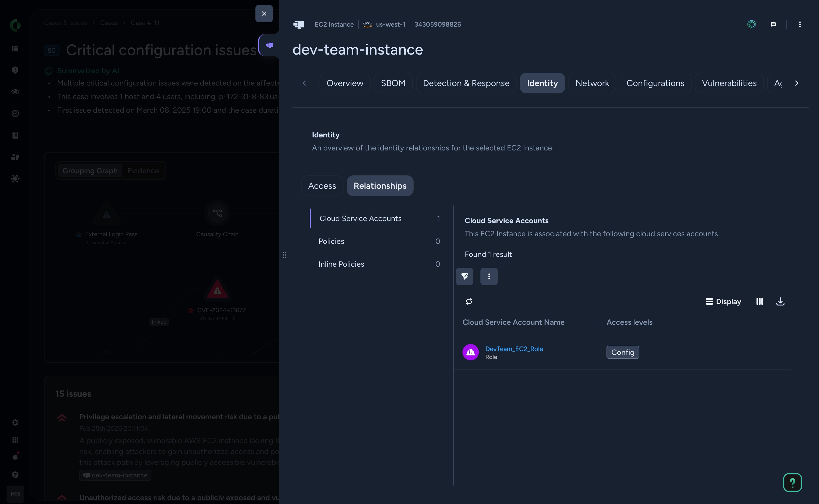The height and width of the screenshot is (504, 819).
Task: Select Policies in the relationships list
Action: coord(331,241)
